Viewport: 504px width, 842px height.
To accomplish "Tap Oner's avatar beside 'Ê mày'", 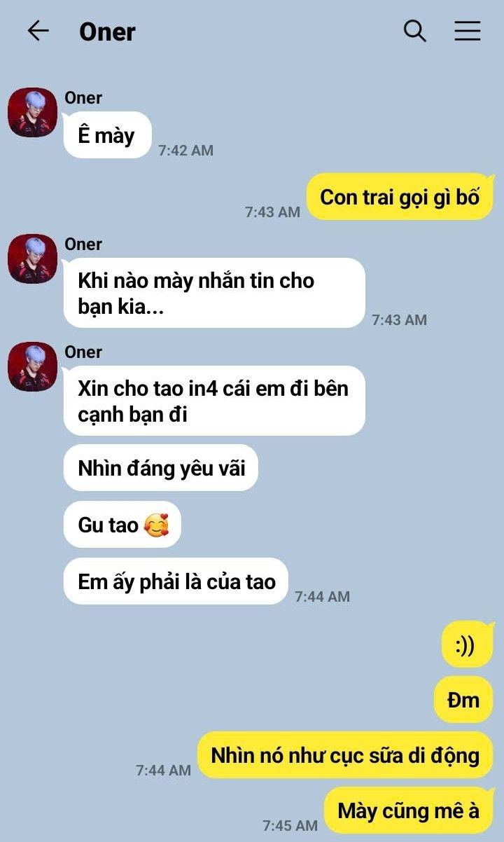I will 32,112.
